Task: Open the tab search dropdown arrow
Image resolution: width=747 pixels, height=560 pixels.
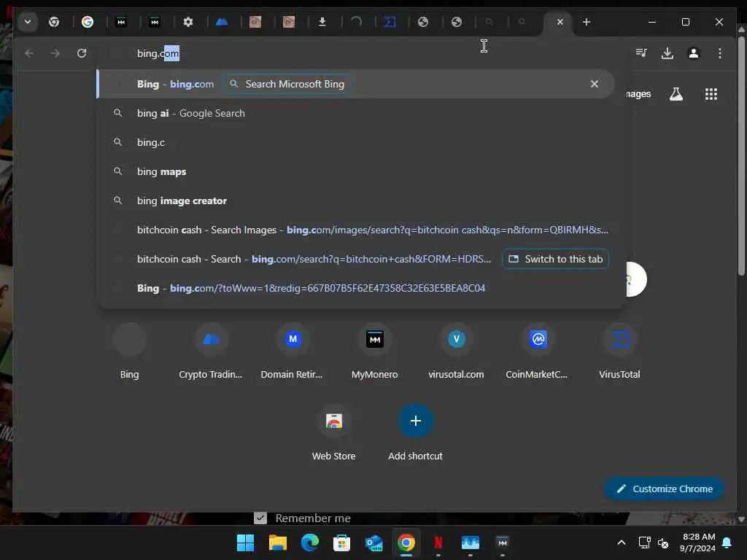Action: [x=28, y=22]
